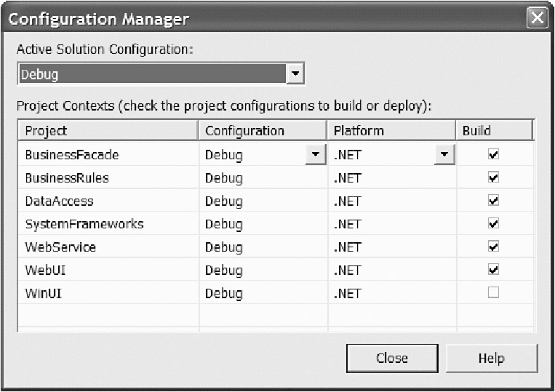Screen dimensions: 555x392
Task: Expand BusinessFacade Configuration dropdown arrow
Action: (316, 154)
